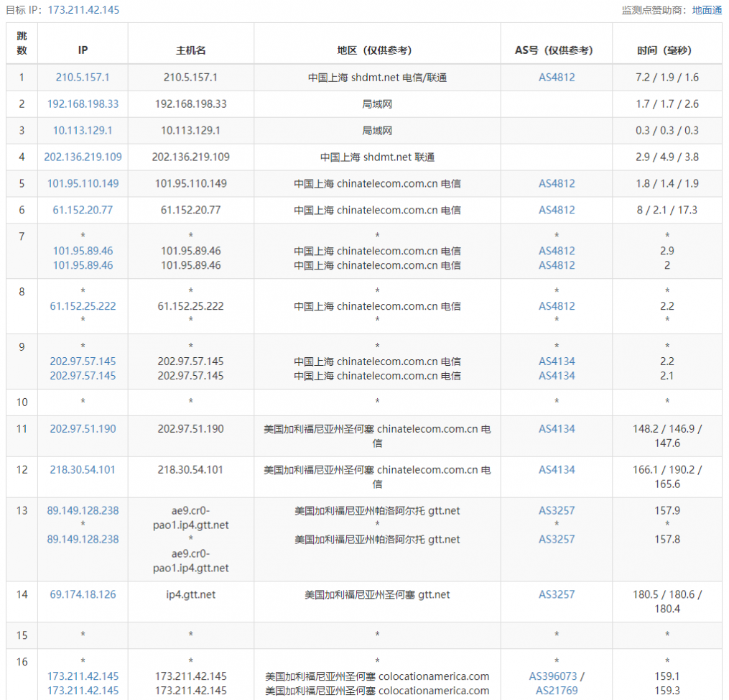This screenshot has width=729, height=700.
Task: Open the 61.152.20.77 link in the IP column
Action: pos(83,210)
